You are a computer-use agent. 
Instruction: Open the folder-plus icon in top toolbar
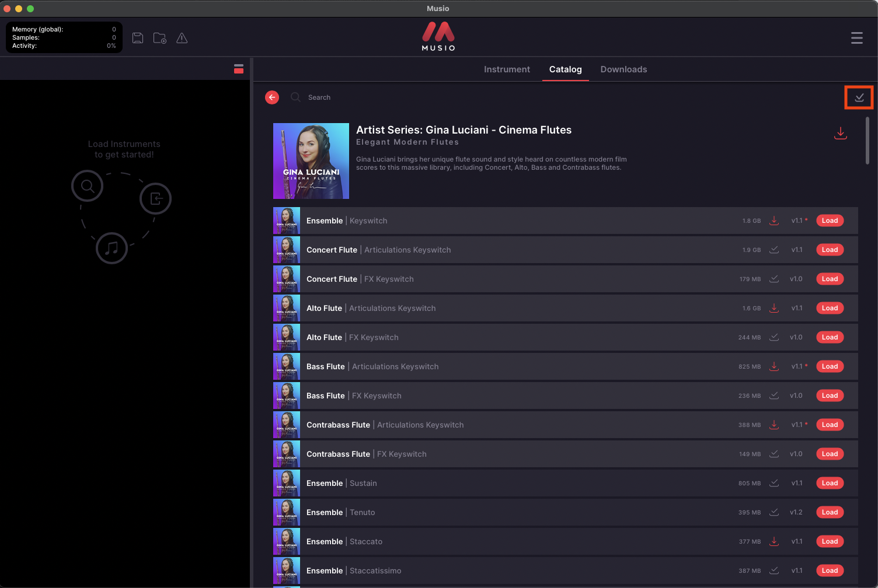coord(160,38)
